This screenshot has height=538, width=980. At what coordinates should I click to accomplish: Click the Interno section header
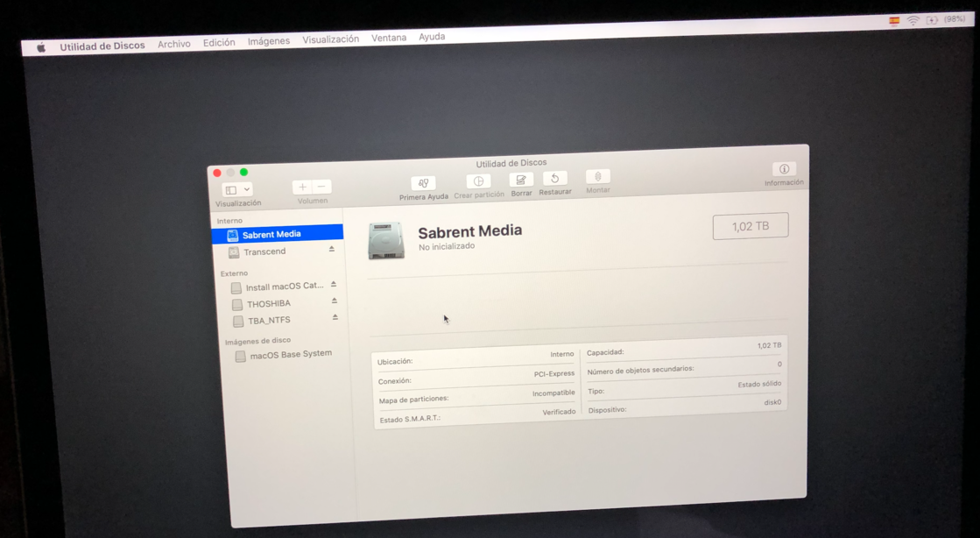coord(229,221)
